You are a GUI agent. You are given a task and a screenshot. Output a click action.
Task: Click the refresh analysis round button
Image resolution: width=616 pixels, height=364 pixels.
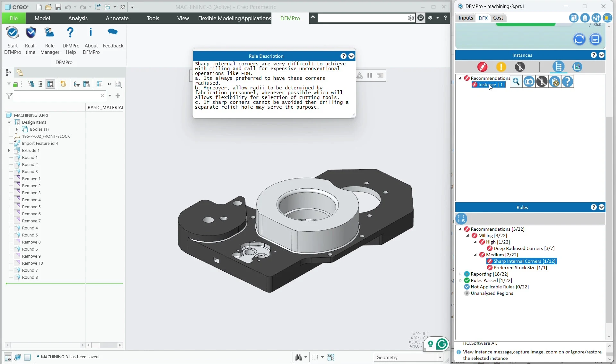coord(579,39)
